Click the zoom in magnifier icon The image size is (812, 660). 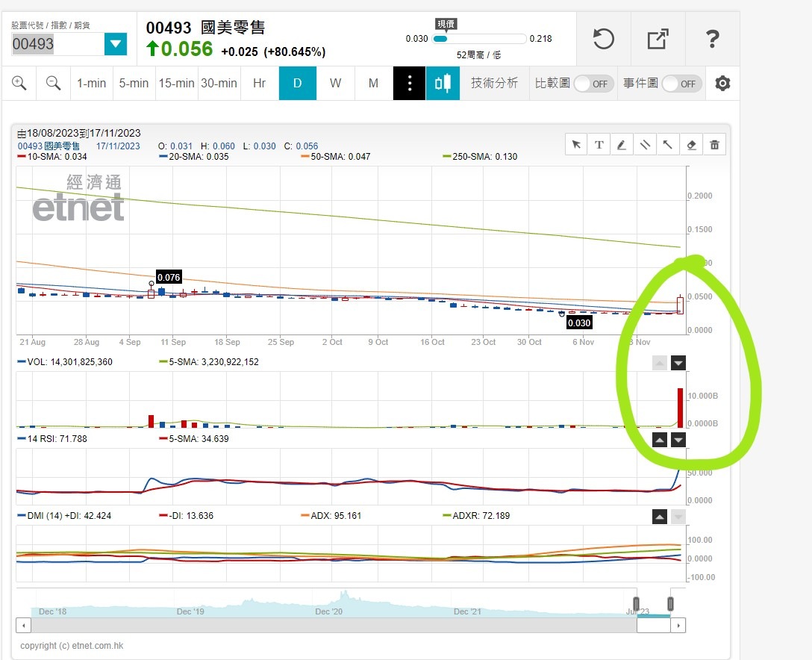coord(19,83)
